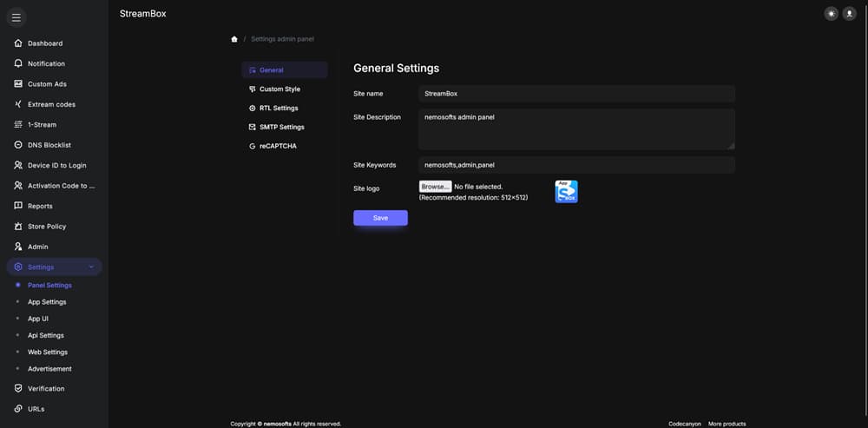Switch to the Custom Style tab
The width and height of the screenshot is (868, 428).
point(279,89)
